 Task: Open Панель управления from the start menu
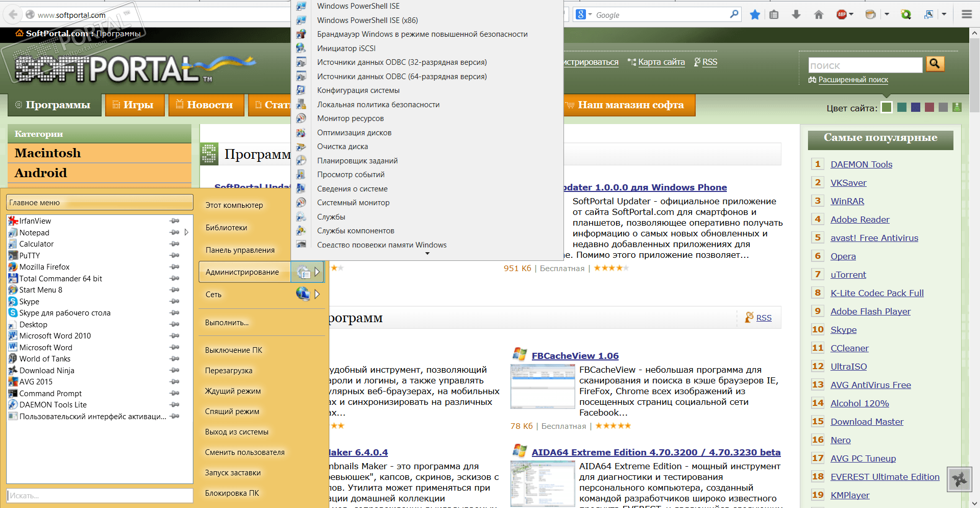click(x=240, y=250)
